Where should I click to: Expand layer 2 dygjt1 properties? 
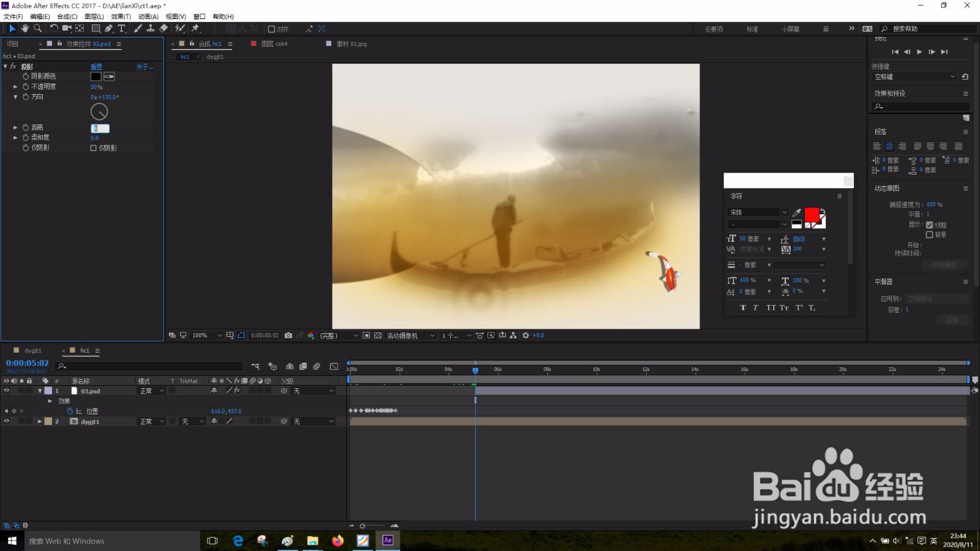[40, 421]
